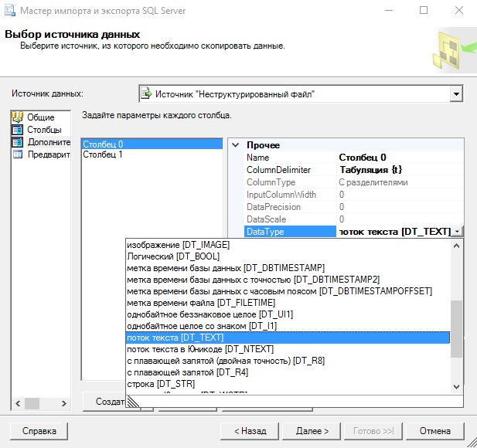Choose the [DT_DBTIMESTAMP2] data type option
The width and height of the screenshot is (477, 448).
point(288,280)
